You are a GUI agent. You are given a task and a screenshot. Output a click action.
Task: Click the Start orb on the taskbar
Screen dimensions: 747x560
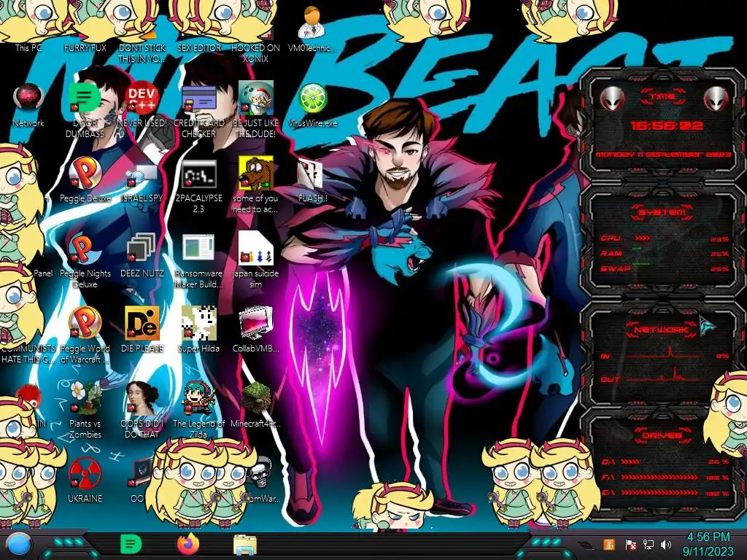point(18,545)
